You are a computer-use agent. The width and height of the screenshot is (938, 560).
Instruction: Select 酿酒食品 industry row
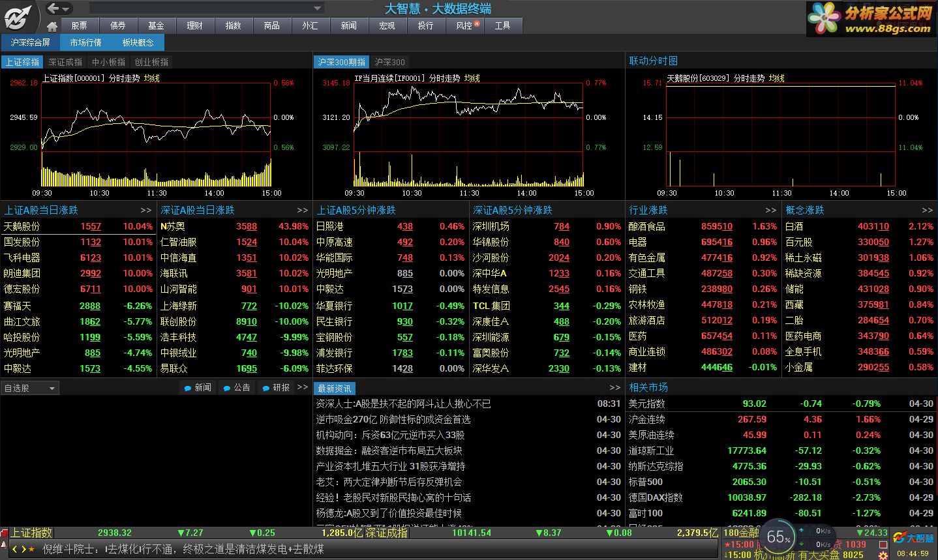(703, 226)
